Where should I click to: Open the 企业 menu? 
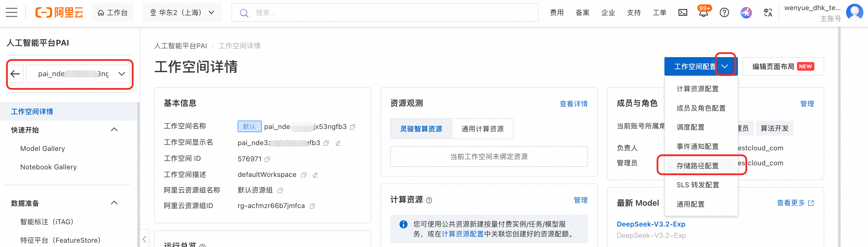pos(608,12)
